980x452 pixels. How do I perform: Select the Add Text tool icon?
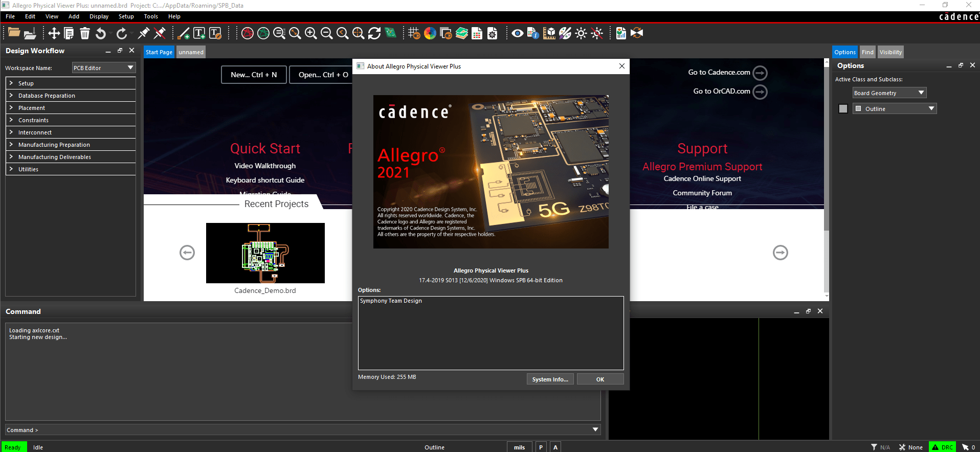click(199, 33)
